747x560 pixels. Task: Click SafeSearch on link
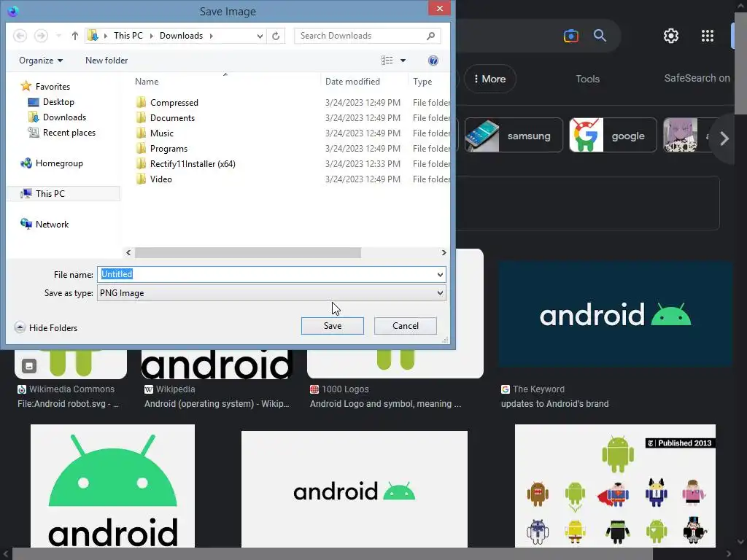(x=697, y=78)
